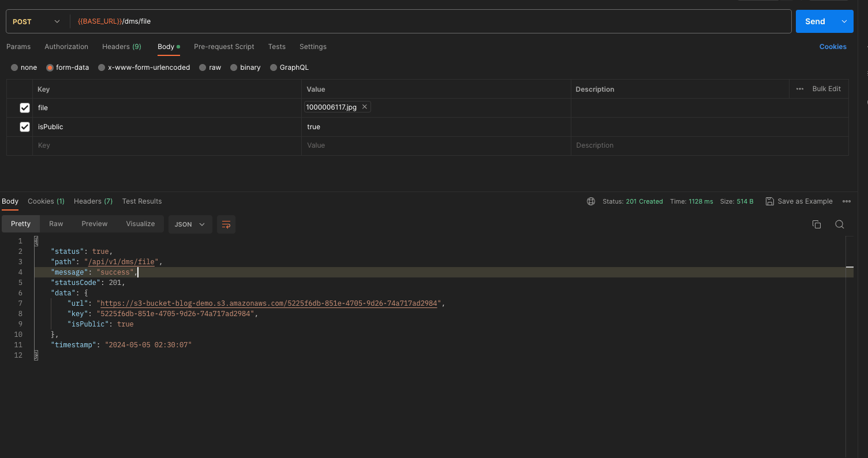Open the response options ellipsis menu
Viewport: 868px width, 458px height.
click(x=847, y=201)
